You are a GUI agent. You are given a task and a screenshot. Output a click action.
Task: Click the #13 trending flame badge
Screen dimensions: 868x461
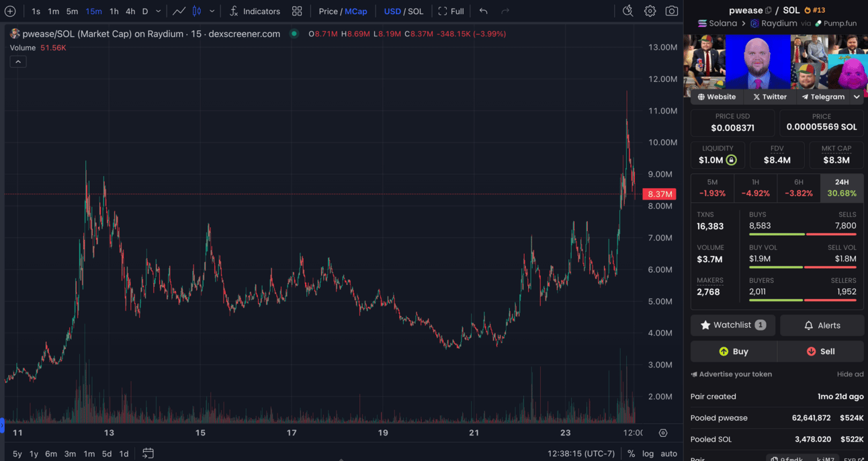pyautogui.click(x=814, y=10)
